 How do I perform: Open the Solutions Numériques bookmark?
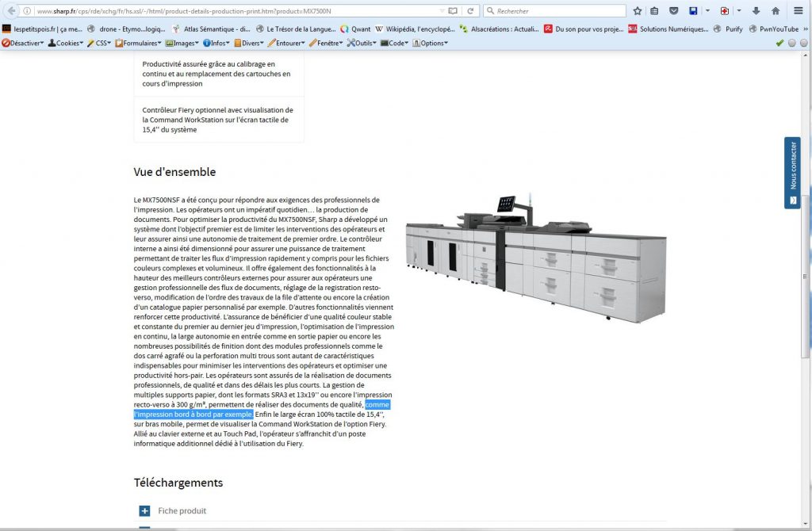coord(668,29)
